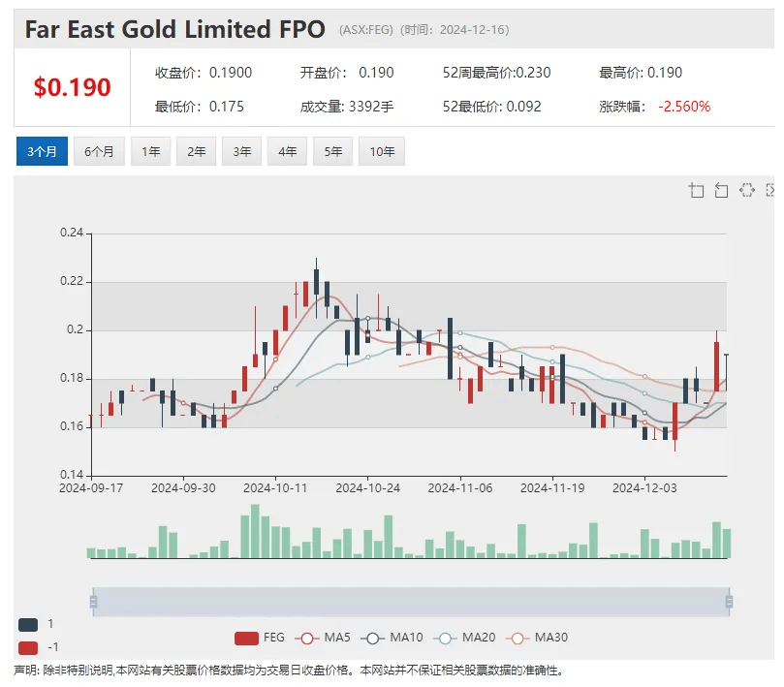This screenshot has width=784, height=687.
Task: Select the 1年 range tab
Action: [x=151, y=151]
